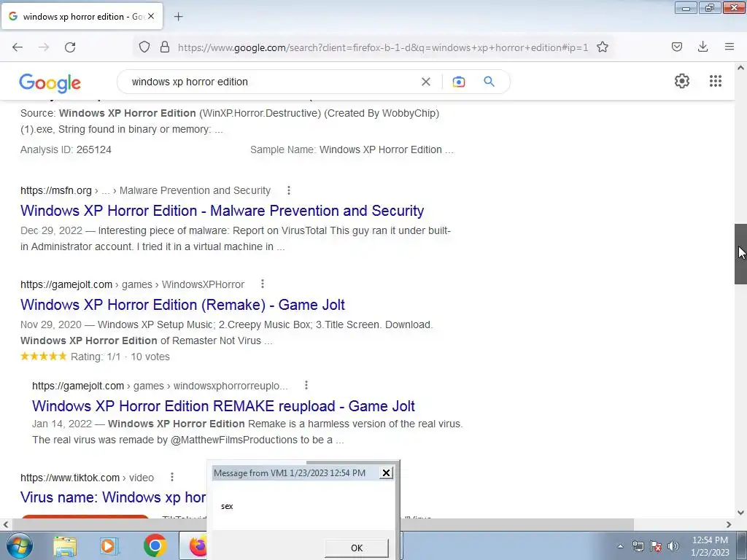Close the windows xp horror edition tab
Screen dimensions: 747x560
coord(151,16)
